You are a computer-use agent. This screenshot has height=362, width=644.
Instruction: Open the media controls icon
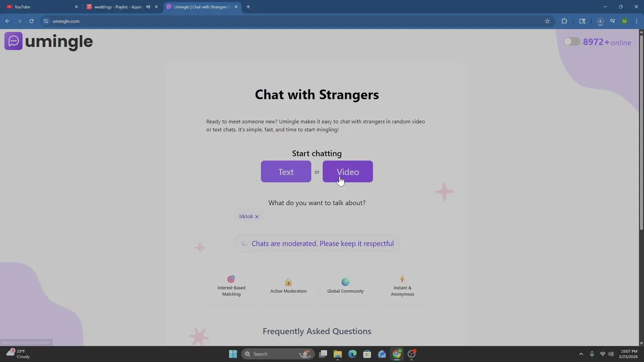(612, 21)
